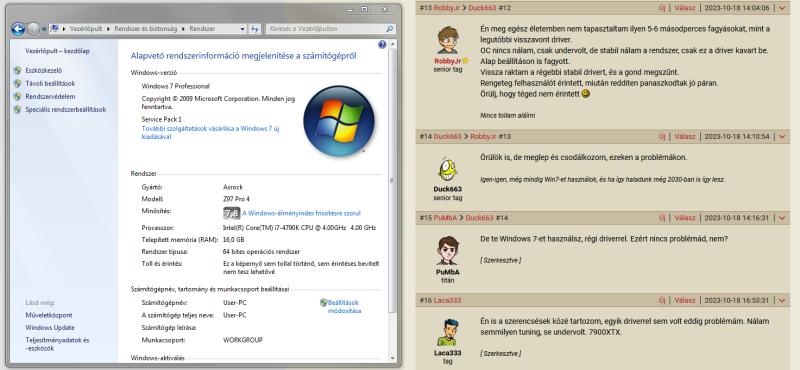
Task: Click the system window scrollbar up arrow
Action: coord(392,44)
